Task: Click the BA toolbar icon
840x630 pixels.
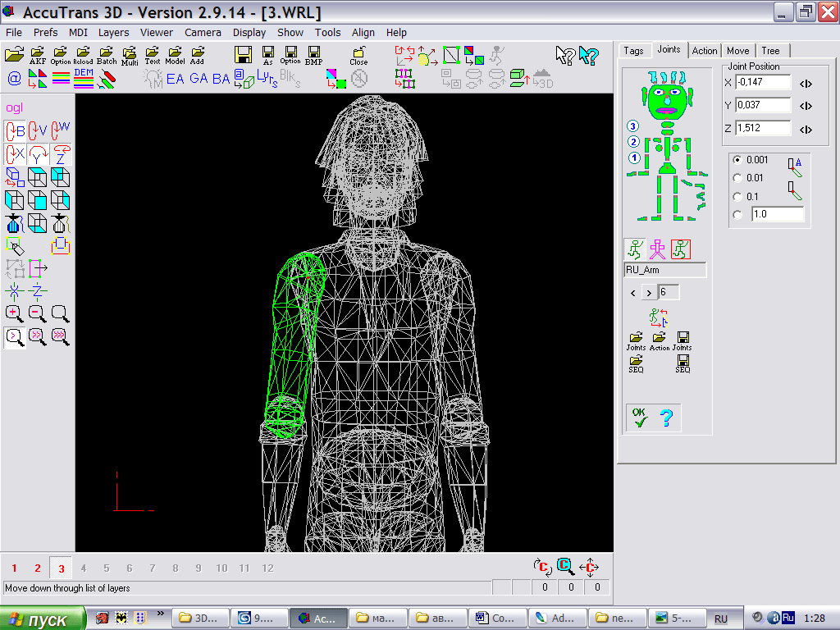Action: click(x=221, y=79)
